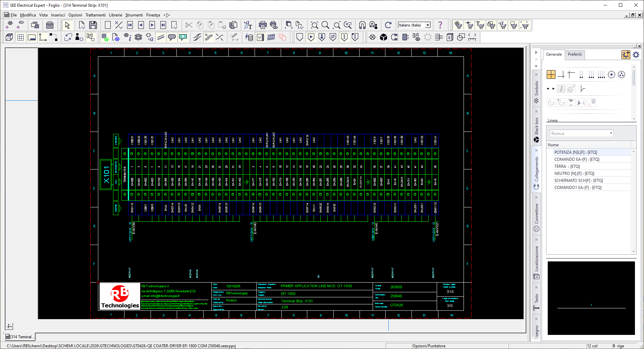Click the preview thumbnail pane
Viewport: 644px width, 349px height.
coord(591,298)
